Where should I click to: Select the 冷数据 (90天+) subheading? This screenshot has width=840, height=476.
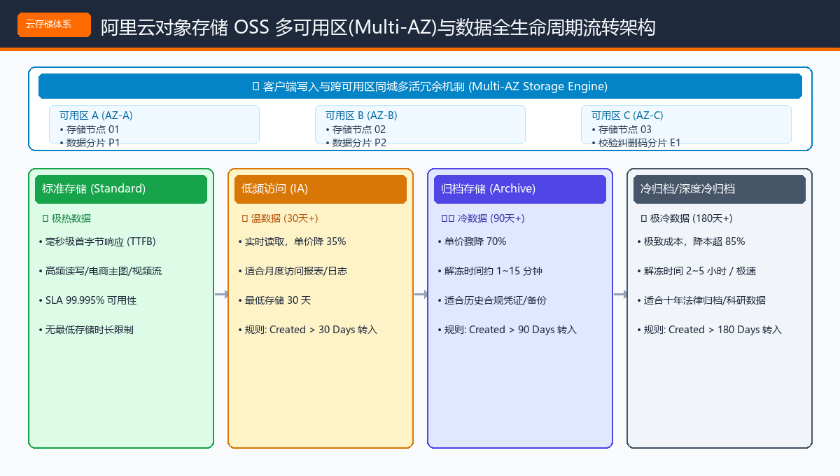point(483,218)
